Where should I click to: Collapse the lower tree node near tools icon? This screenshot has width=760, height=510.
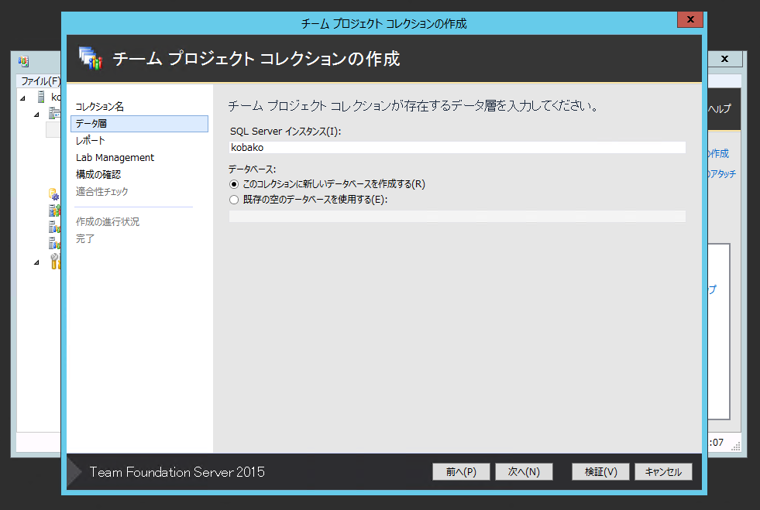click(x=37, y=263)
